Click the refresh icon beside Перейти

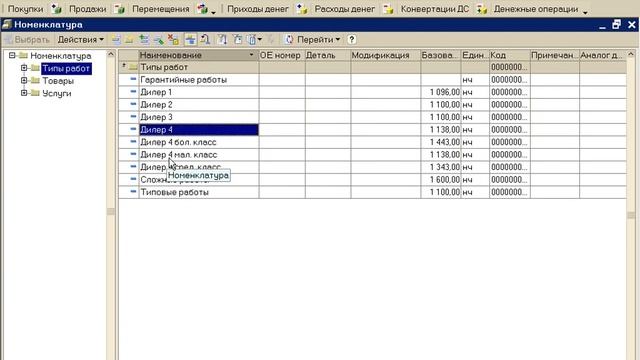click(289, 40)
